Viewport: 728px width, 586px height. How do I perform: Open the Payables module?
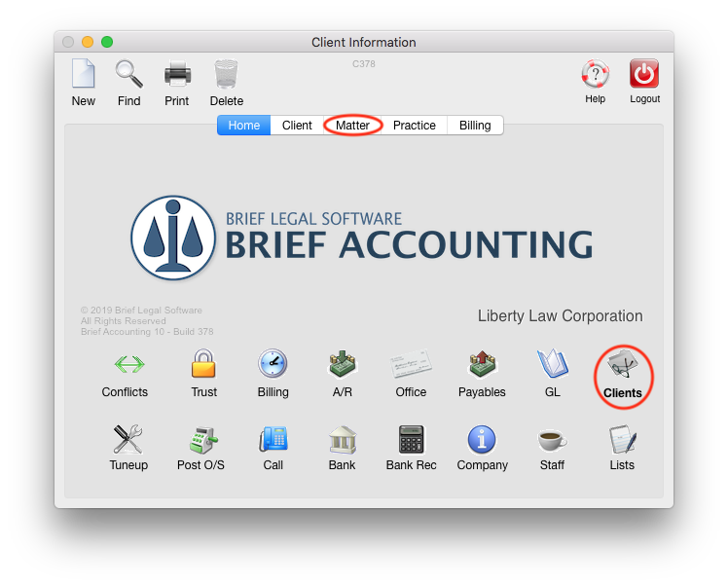tap(482, 364)
